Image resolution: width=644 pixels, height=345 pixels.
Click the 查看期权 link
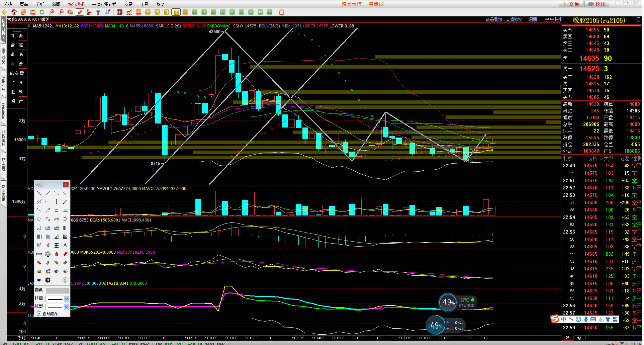pos(514,19)
